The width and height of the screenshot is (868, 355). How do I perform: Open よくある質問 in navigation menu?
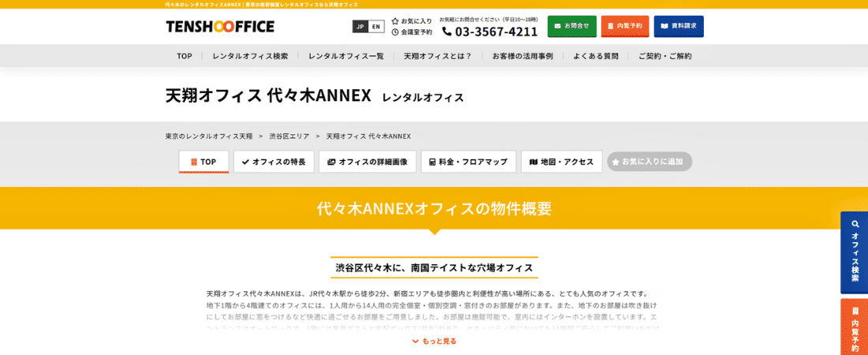tap(596, 56)
